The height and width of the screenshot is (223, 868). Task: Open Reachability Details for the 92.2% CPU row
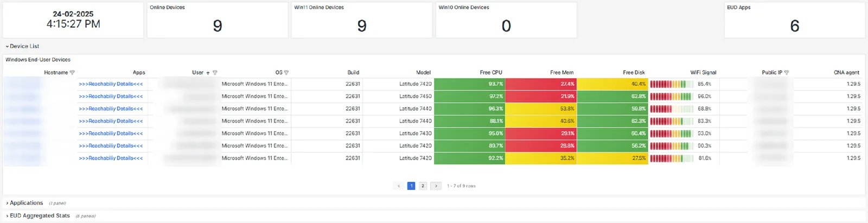pos(111,158)
